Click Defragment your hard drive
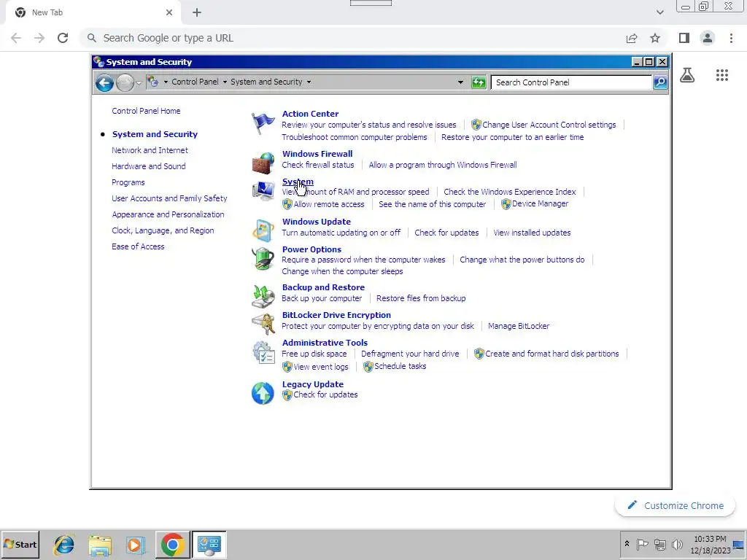This screenshot has height=560, width=747. point(410,354)
